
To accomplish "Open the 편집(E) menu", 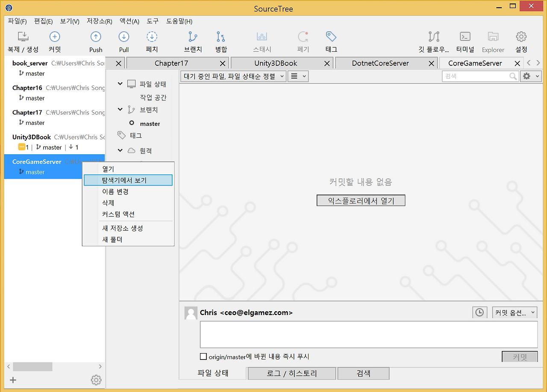I will point(44,21).
